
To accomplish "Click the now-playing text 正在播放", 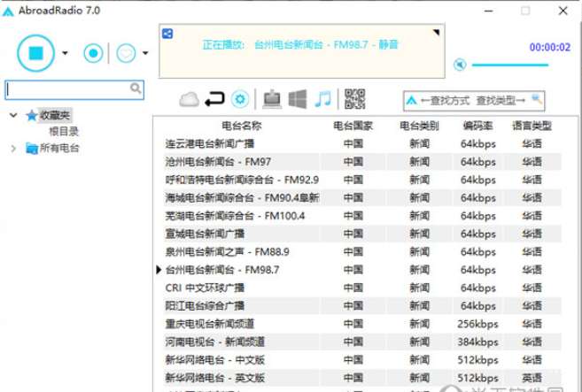I will pyautogui.click(x=223, y=45).
